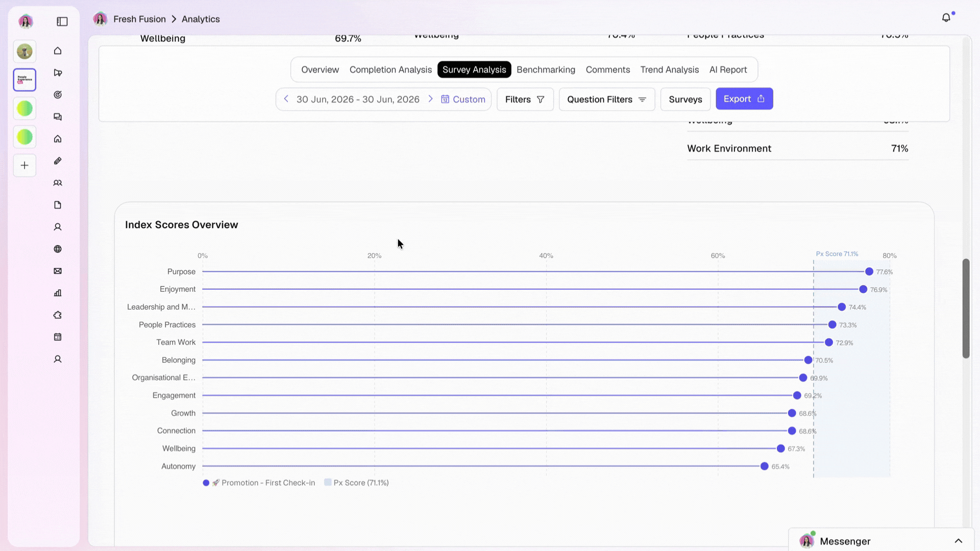Open the analytics bar chart sidebar icon
980x551 pixels.
point(58,293)
